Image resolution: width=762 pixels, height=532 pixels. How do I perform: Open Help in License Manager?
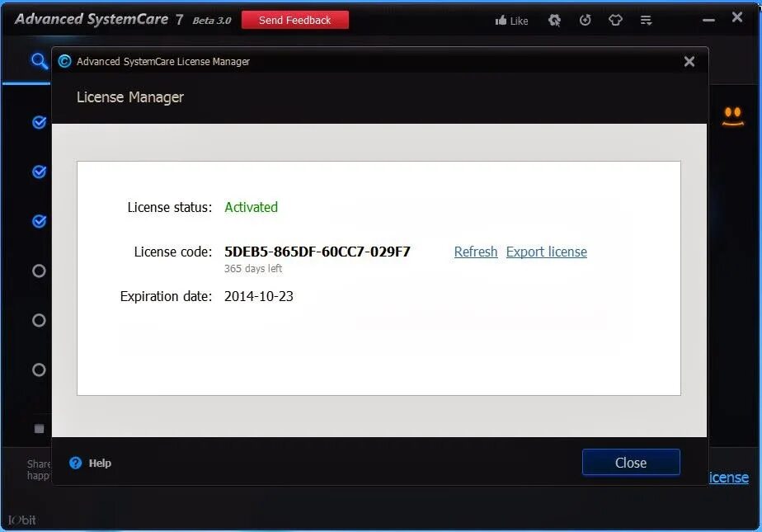100,464
